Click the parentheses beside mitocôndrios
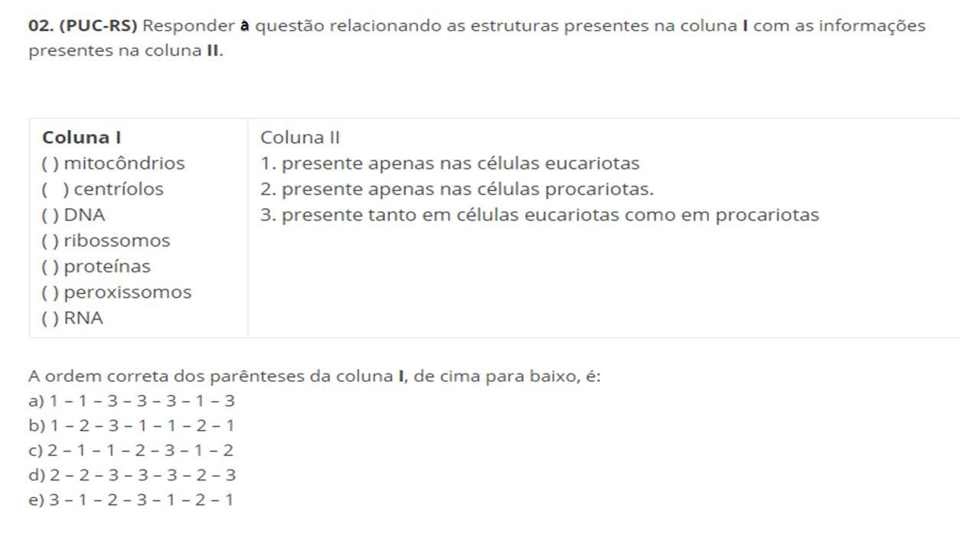 pos(51,163)
